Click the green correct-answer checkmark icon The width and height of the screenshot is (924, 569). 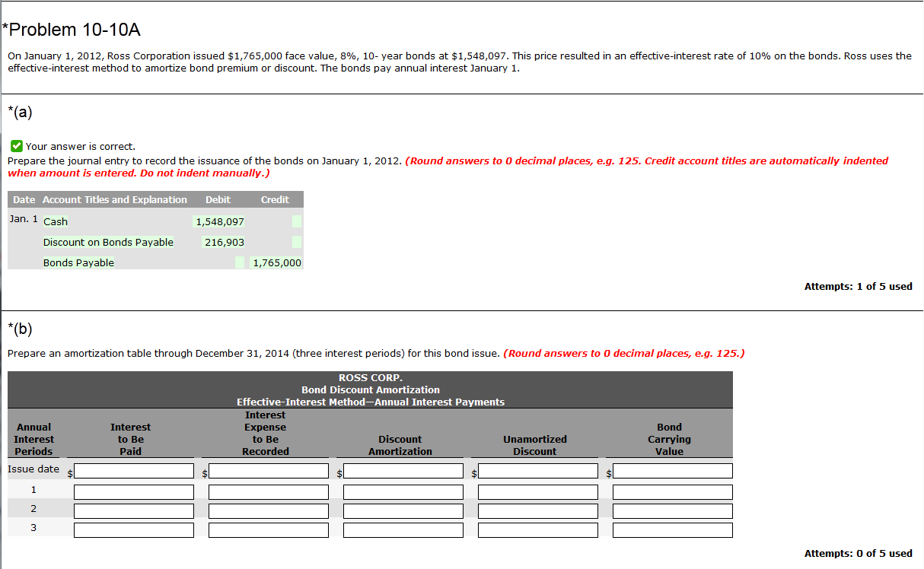[16, 146]
